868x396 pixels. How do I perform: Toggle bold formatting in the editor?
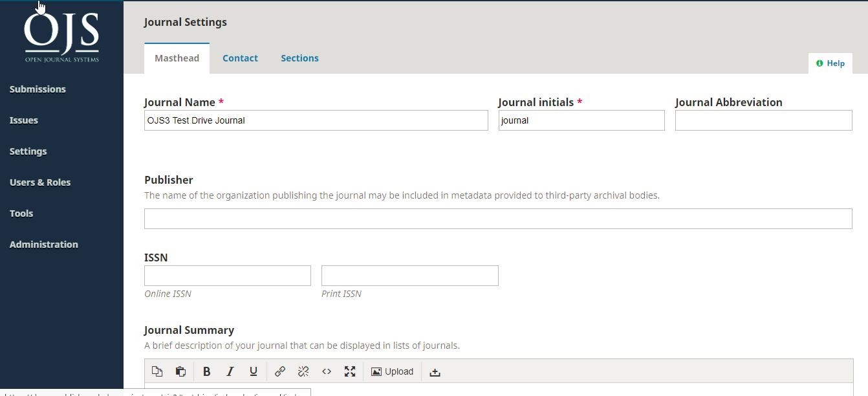coord(207,371)
